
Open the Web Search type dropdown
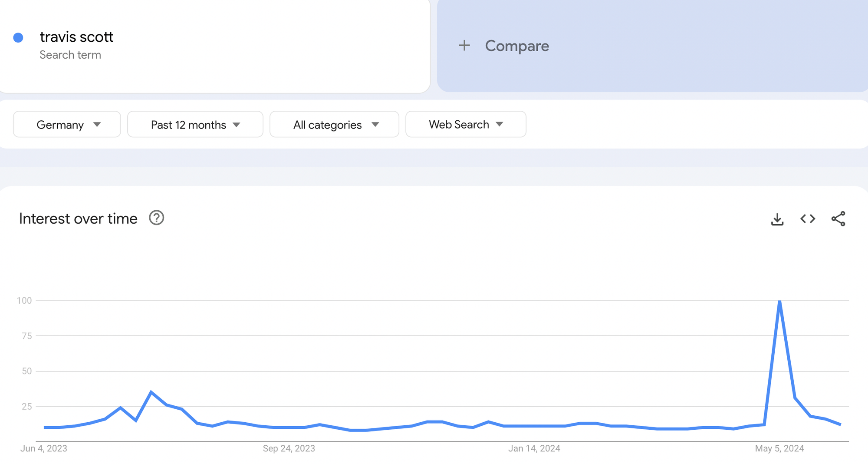[x=465, y=124]
